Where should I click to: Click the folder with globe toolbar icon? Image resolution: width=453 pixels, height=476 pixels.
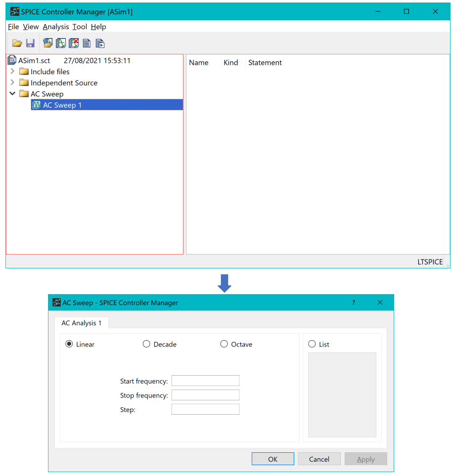(x=48, y=43)
